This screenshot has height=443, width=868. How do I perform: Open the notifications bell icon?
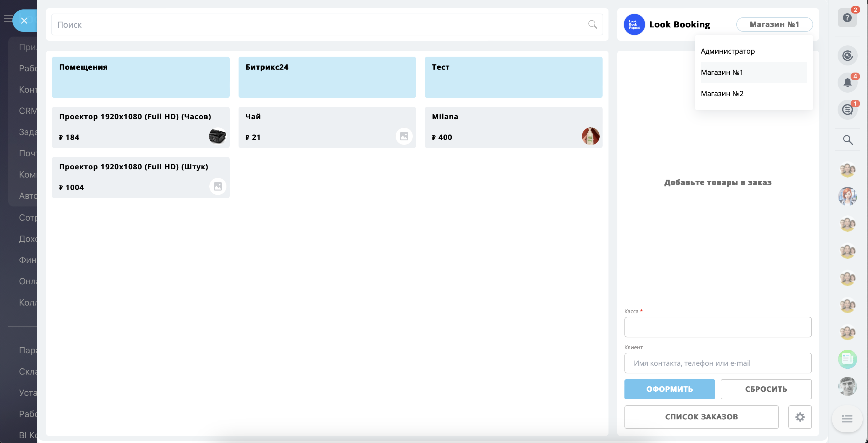pyautogui.click(x=847, y=83)
